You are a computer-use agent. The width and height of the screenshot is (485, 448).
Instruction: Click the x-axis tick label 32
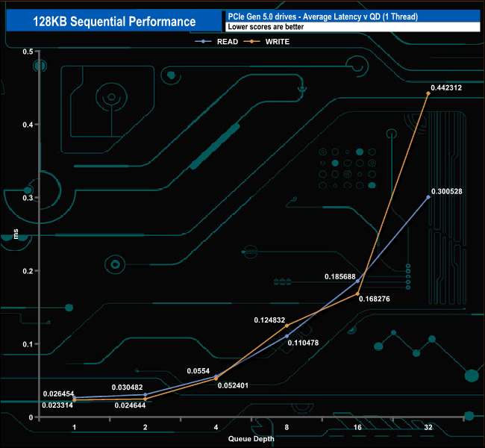[x=428, y=428]
